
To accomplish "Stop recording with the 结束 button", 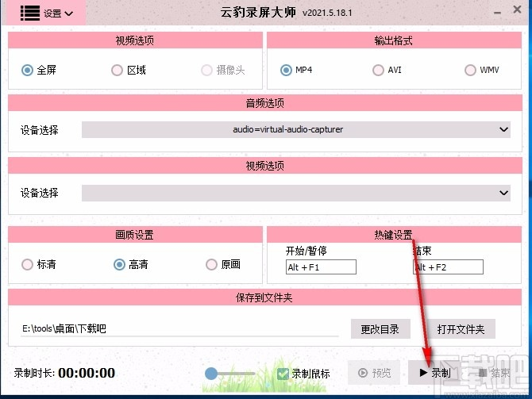I will coord(494,373).
